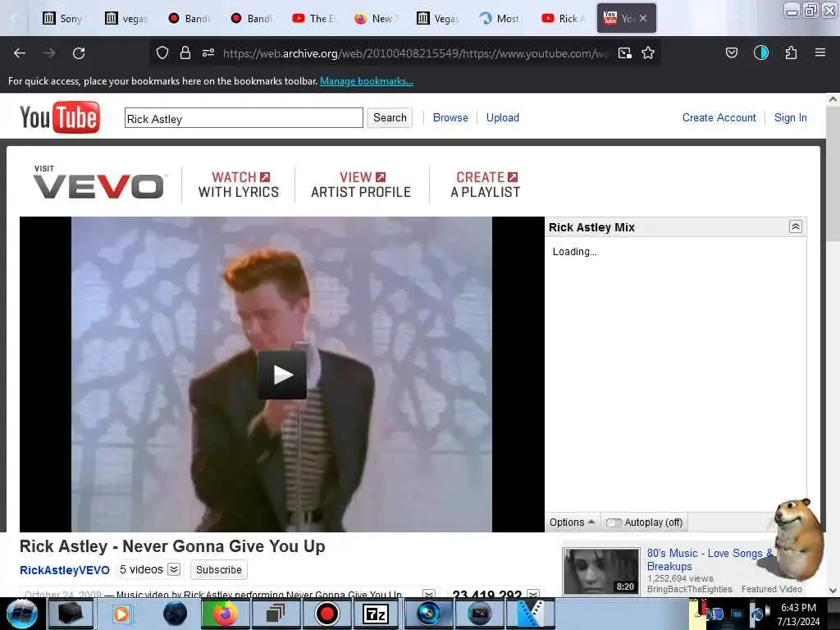Open the Pocket save icon
Image resolution: width=840 pixels, height=630 pixels.
pos(731,52)
